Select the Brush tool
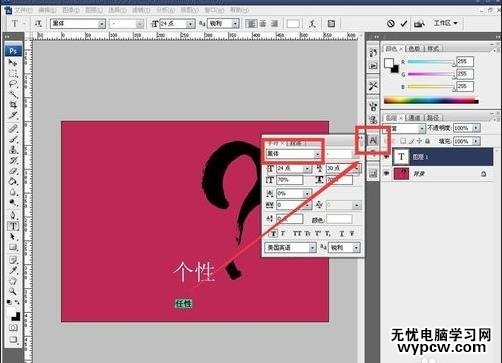This screenshot has width=502, height=363. point(13,139)
